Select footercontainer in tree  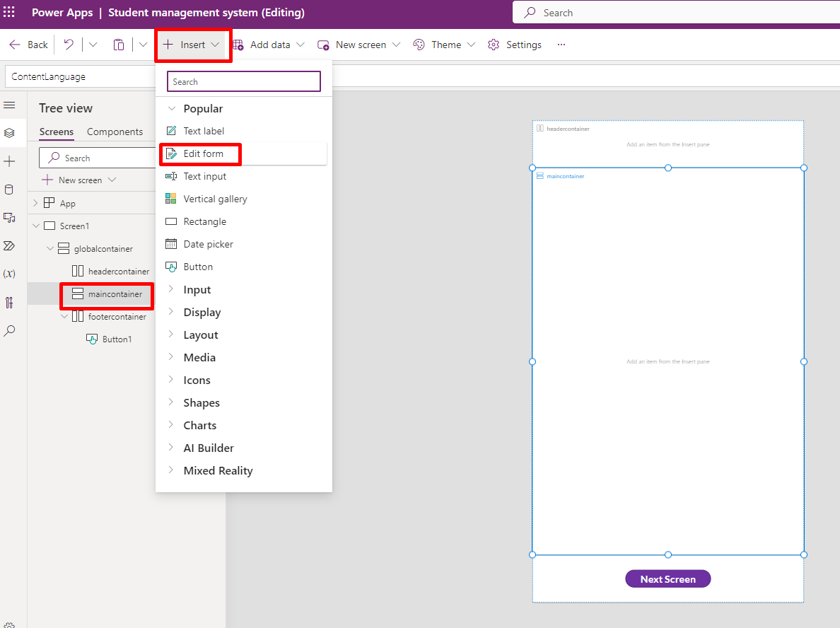(x=117, y=317)
